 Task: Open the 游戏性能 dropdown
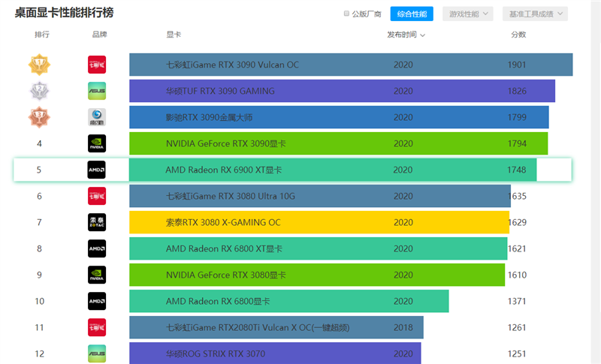click(467, 14)
